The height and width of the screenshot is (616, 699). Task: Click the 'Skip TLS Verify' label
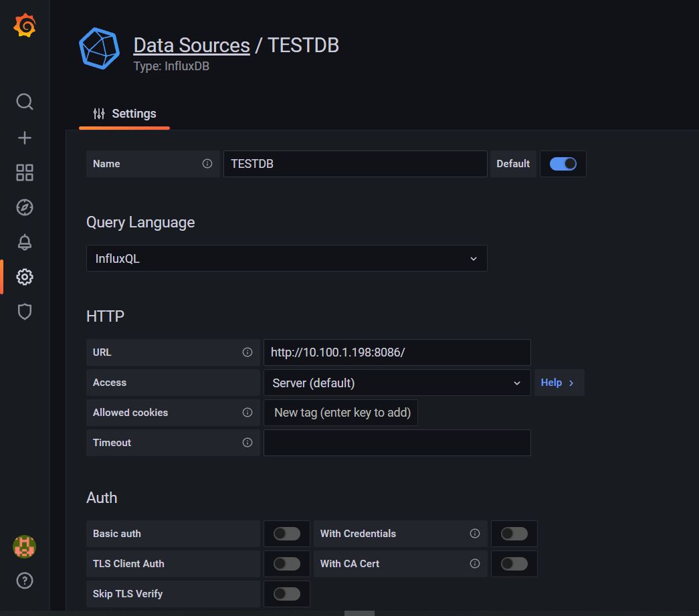pos(128,594)
